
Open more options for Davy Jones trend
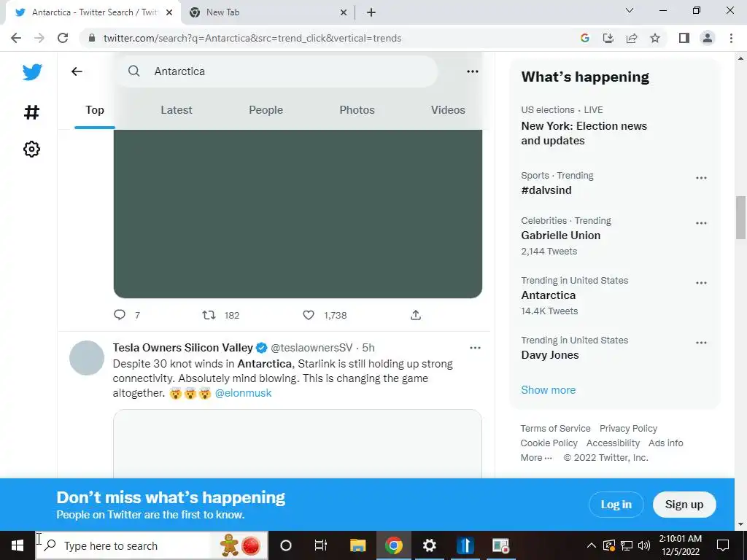701,343
